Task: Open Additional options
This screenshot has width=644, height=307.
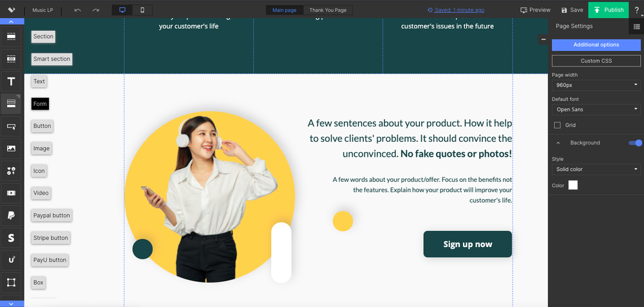Action: point(596,45)
